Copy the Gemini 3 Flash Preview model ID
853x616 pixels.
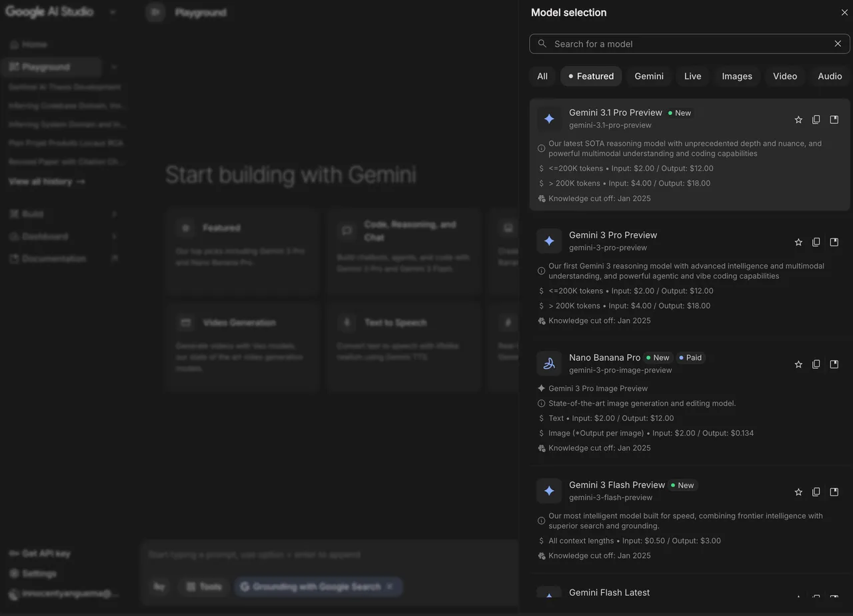(816, 492)
